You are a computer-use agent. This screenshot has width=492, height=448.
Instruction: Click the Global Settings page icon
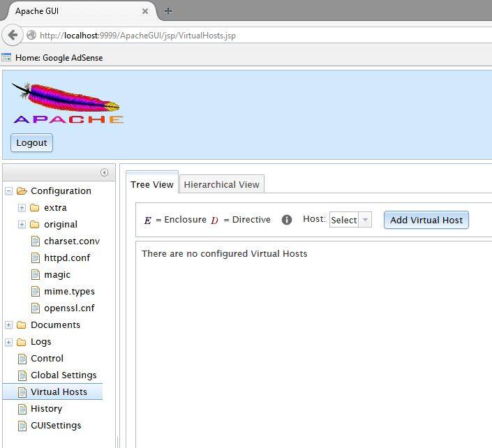22,375
